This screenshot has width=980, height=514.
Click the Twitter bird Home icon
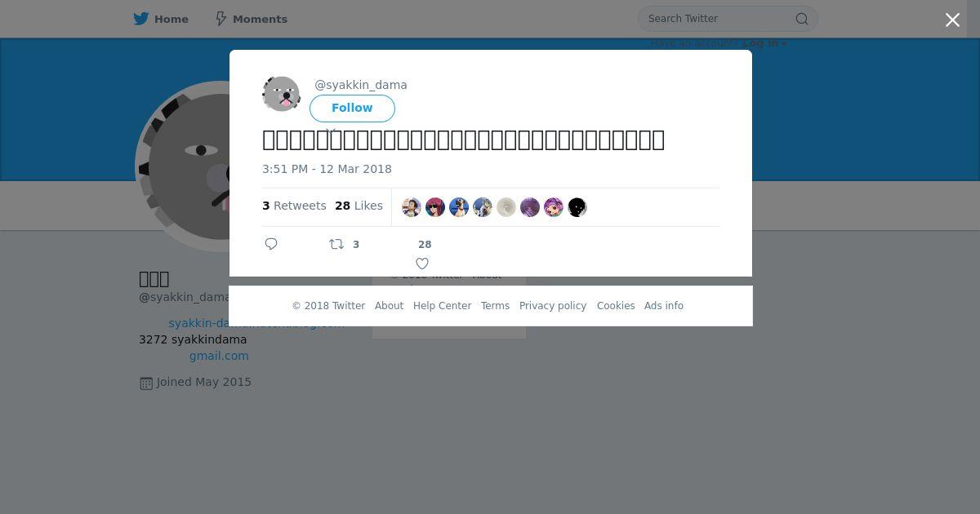tap(141, 19)
